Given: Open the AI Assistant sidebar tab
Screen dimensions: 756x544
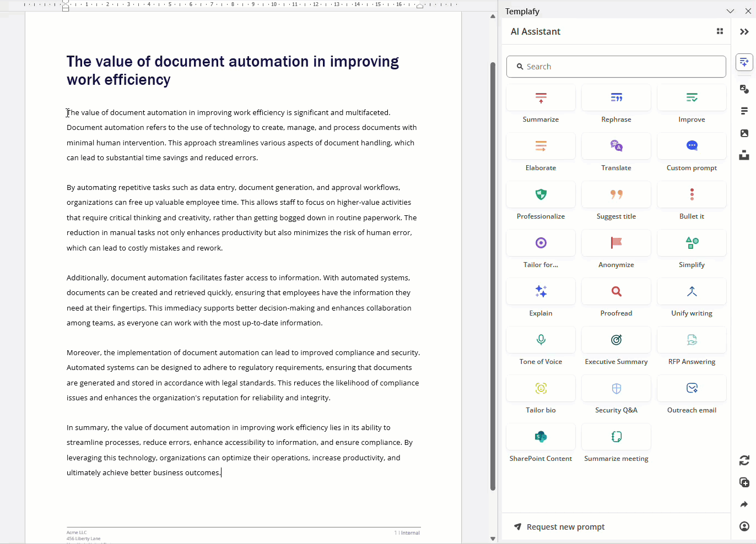Looking at the screenshot, I should point(744,62).
